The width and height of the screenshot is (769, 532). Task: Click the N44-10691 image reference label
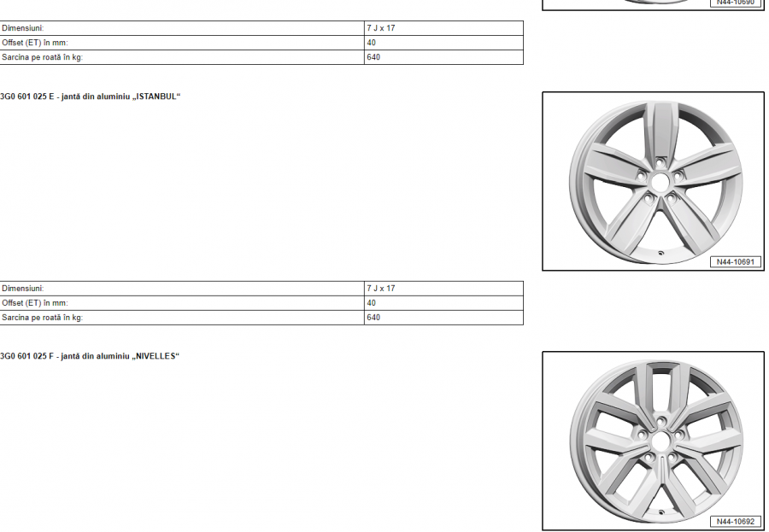point(735,262)
